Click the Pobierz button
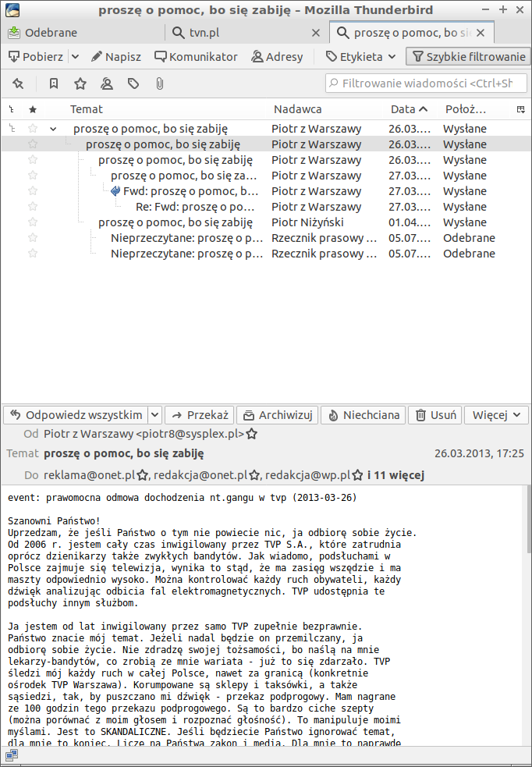Screen dimensions: 532x767 (x=36, y=57)
